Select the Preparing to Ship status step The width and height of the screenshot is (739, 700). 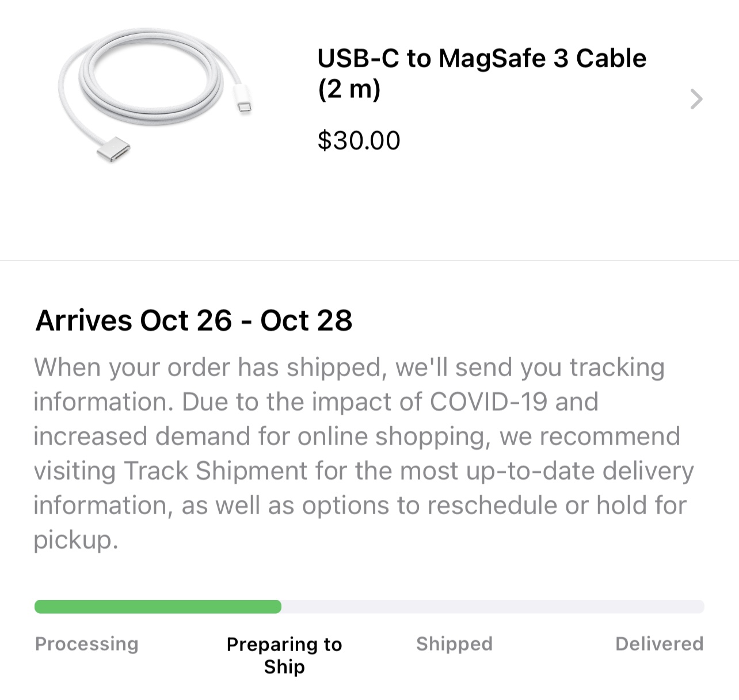coord(284,655)
